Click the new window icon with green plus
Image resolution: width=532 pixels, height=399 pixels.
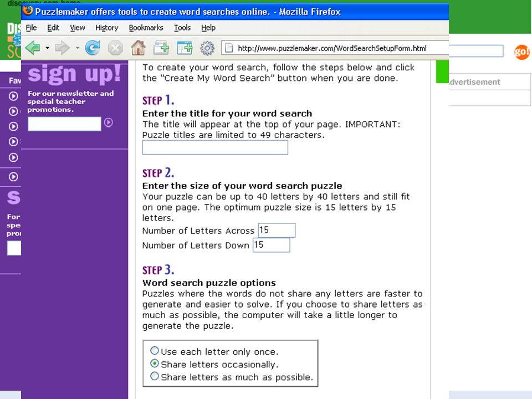185,48
